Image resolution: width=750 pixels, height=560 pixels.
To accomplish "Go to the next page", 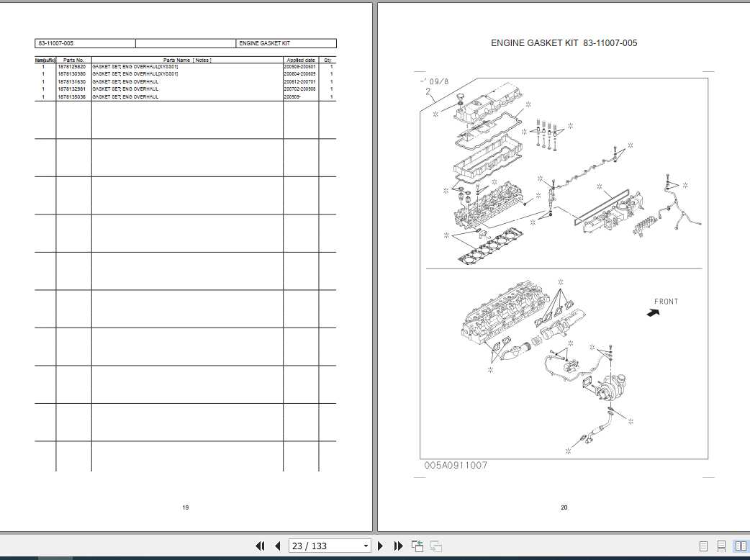I will click(381, 546).
